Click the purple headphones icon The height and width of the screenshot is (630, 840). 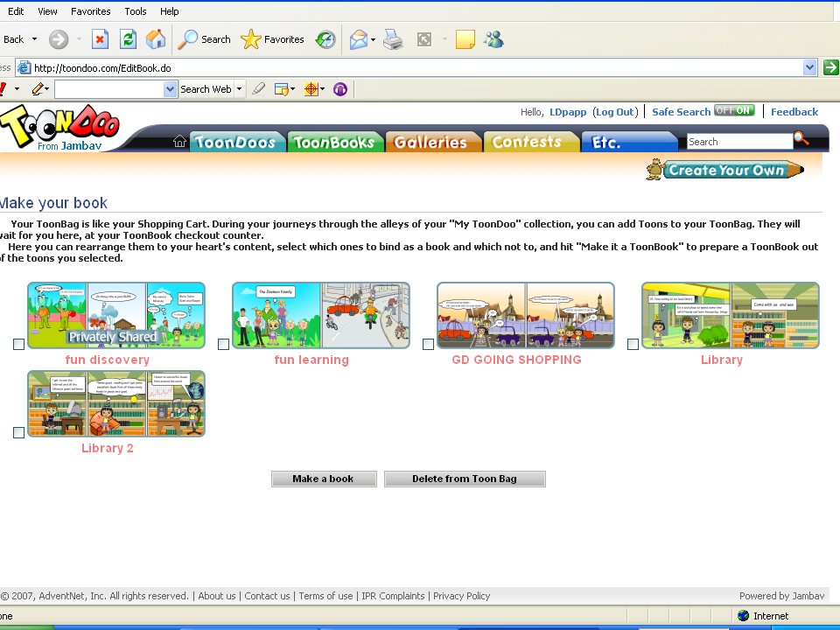click(x=340, y=89)
